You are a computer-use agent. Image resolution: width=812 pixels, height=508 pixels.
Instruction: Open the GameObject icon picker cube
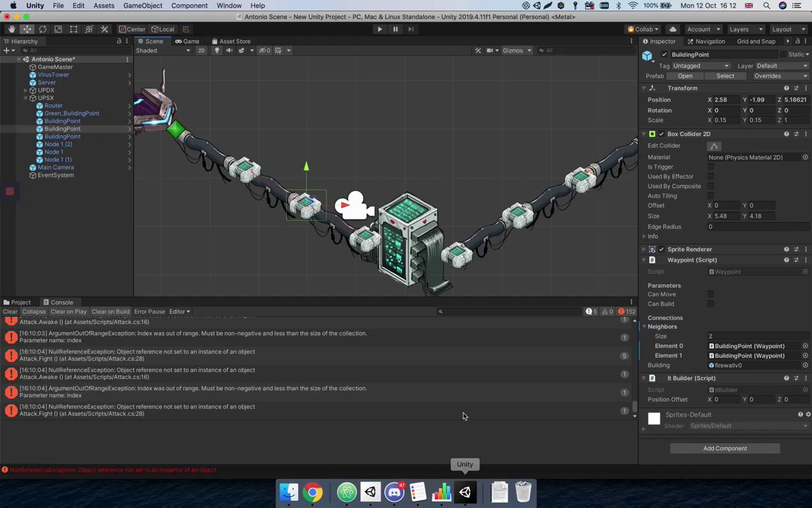(x=647, y=56)
